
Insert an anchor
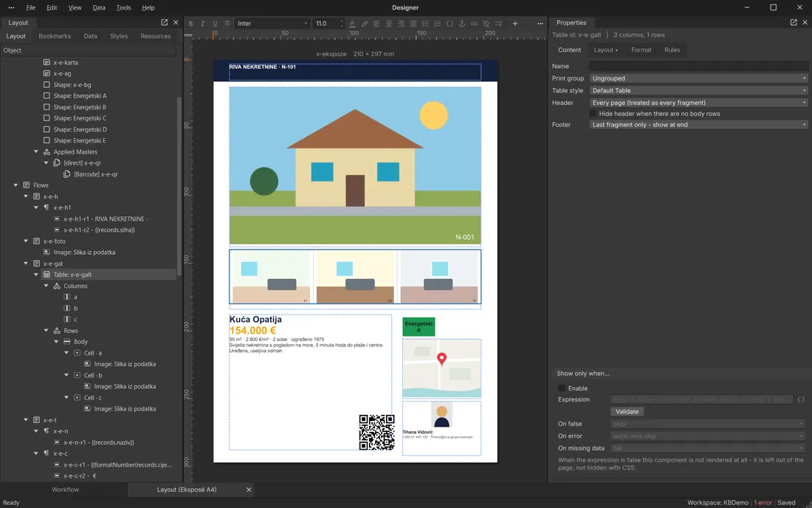[462, 24]
